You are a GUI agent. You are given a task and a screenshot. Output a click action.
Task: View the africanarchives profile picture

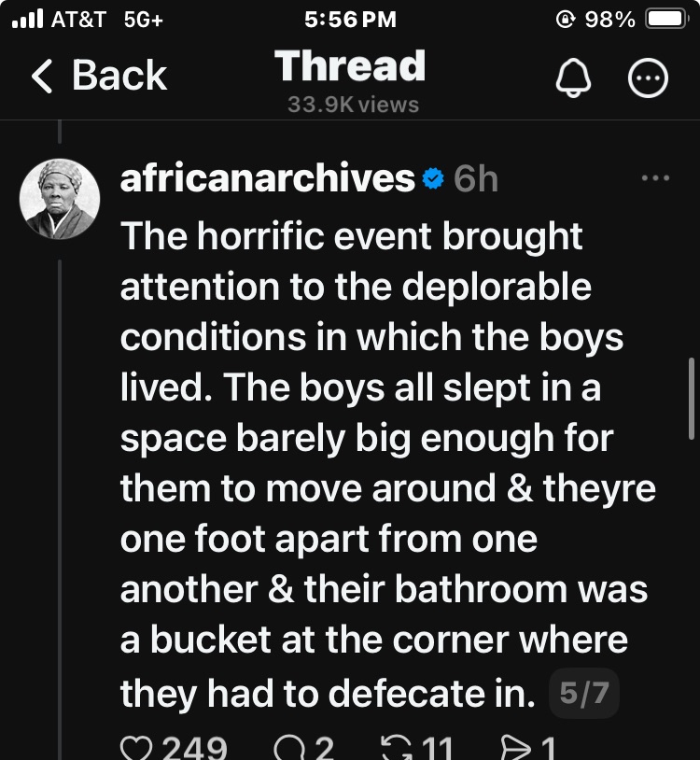pyautogui.click(x=60, y=199)
